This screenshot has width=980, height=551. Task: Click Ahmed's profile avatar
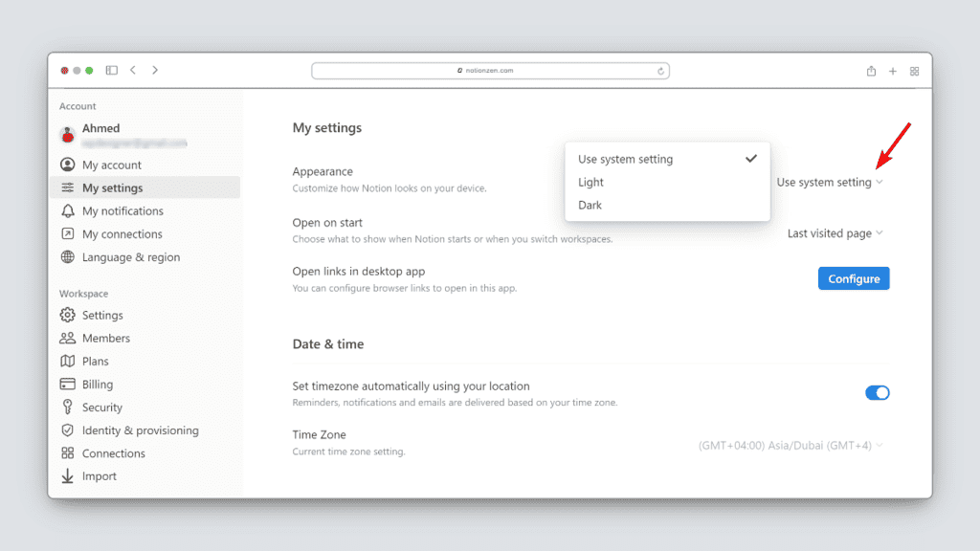pos(67,134)
